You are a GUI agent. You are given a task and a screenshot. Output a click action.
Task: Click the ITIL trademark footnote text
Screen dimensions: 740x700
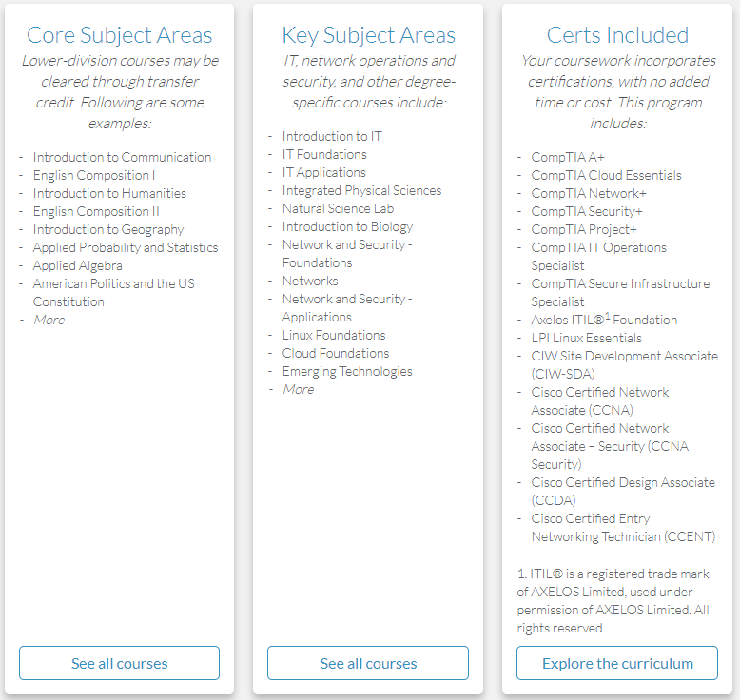pos(613,600)
